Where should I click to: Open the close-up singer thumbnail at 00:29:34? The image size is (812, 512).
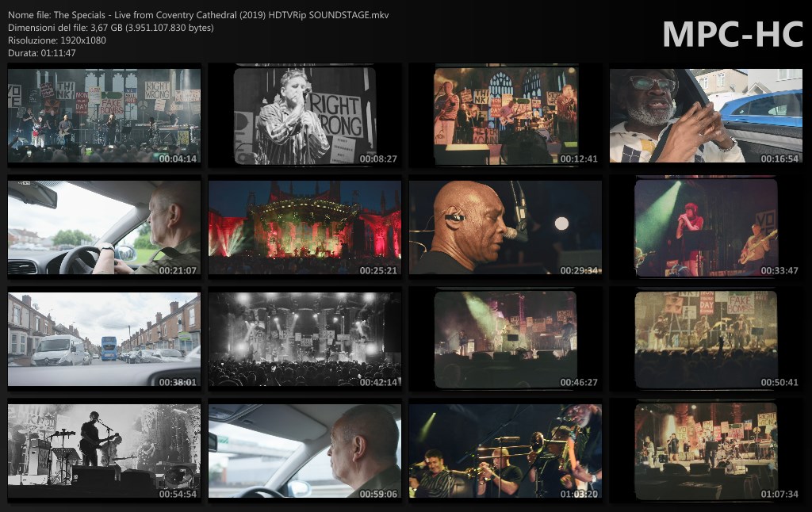click(x=505, y=228)
